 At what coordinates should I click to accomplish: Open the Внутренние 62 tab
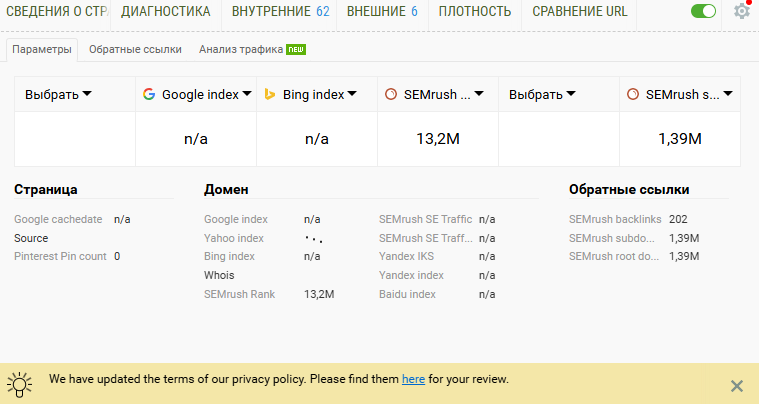click(280, 12)
